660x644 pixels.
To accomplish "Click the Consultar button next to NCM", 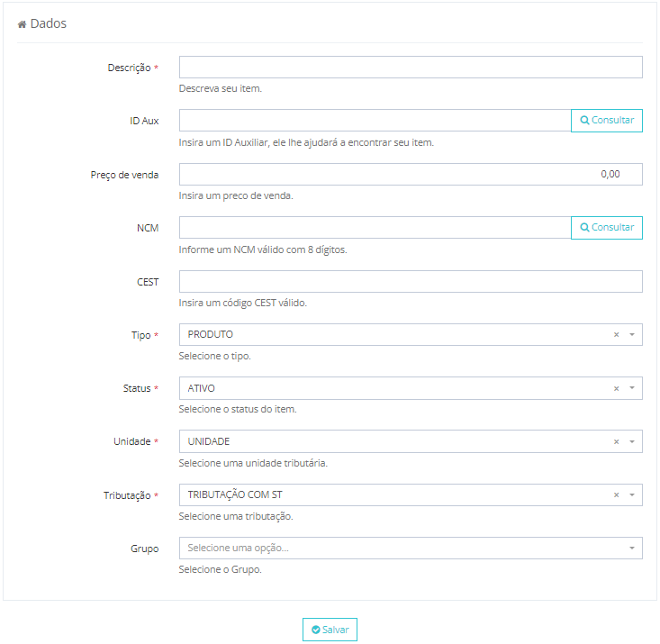I will point(607,228).
